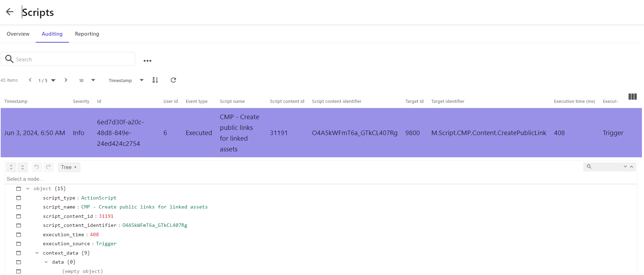This screenshot has height=275, width=644.
Task: Switch to the Auditing tab
Action: (x=52, y=34)
